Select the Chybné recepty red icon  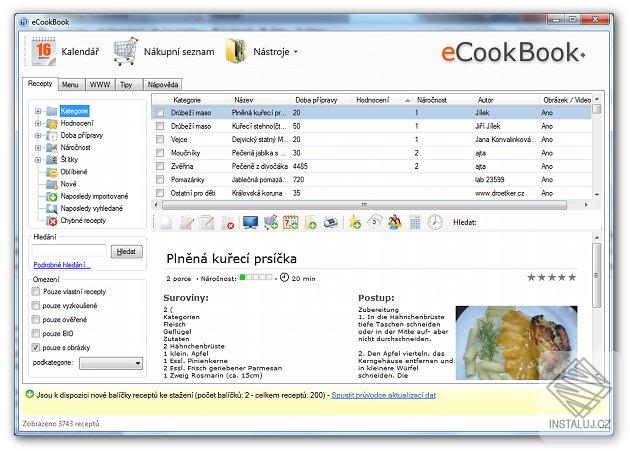(x=52, y=221)
